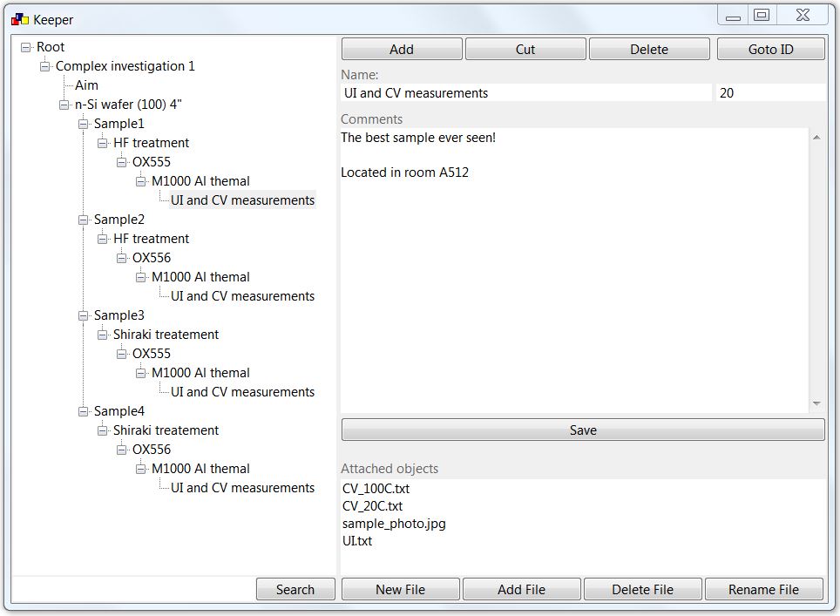Select attached file CV_100C.txt
This screenshot has height=616, width=840.
coord(376,489)
